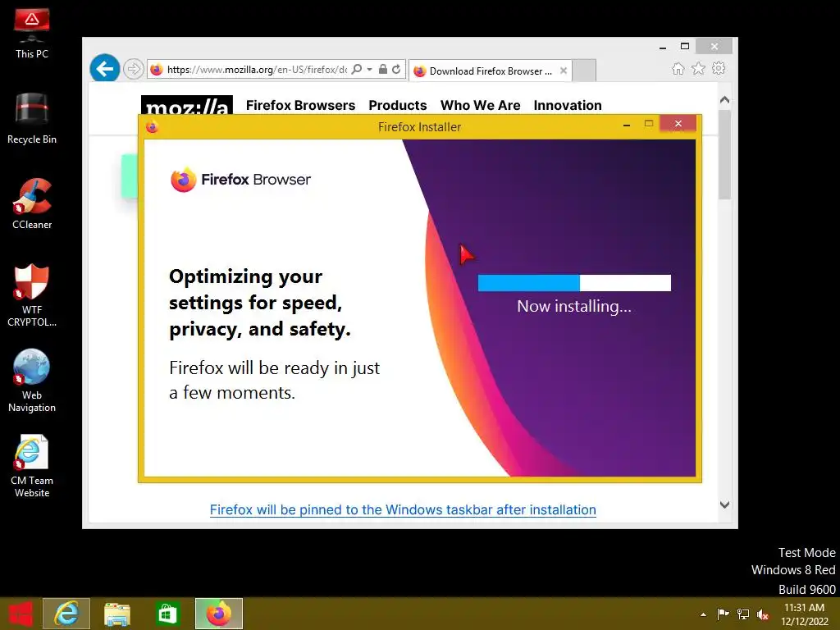Open CM Team Website desktop shortcut
This screenshot has width=840, height=630.
pyautogui.click(x=32, y=466)
